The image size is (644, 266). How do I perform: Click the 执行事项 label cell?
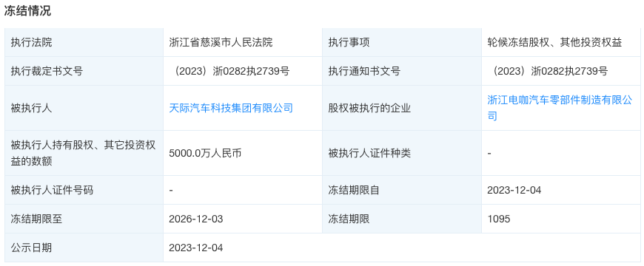click(402, 42)
